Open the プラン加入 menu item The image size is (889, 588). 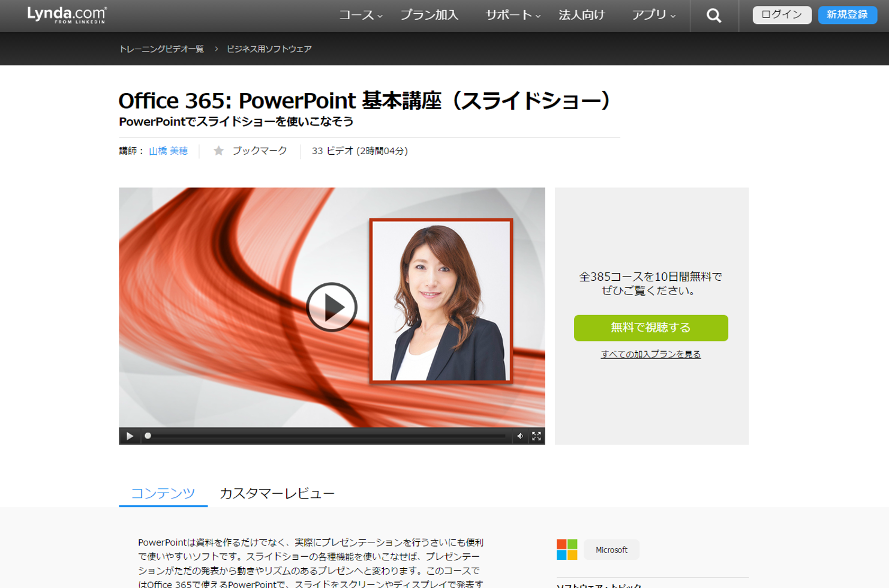pos(429,16)
